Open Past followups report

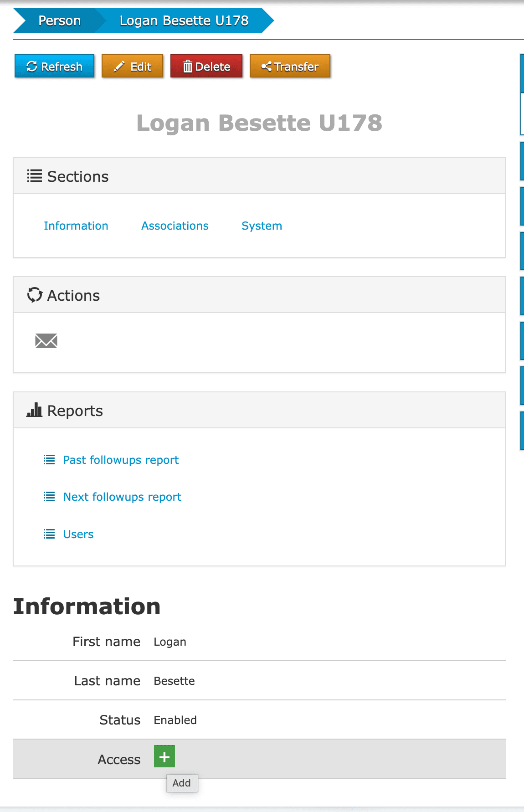tap(121, 460)
